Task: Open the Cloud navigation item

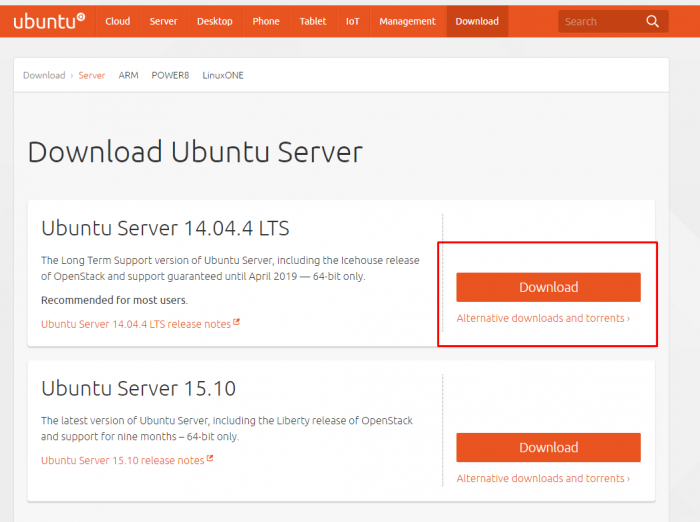Action: (117, 21)
